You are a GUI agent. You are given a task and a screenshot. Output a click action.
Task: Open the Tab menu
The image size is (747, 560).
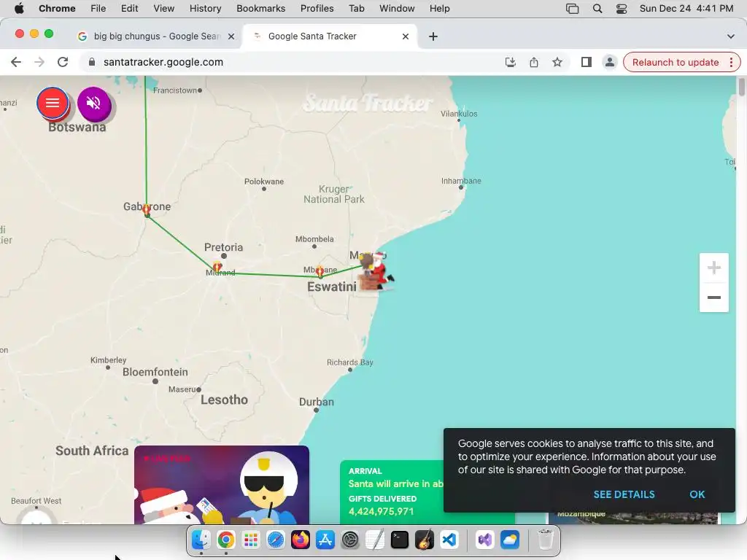pos(356,9)
